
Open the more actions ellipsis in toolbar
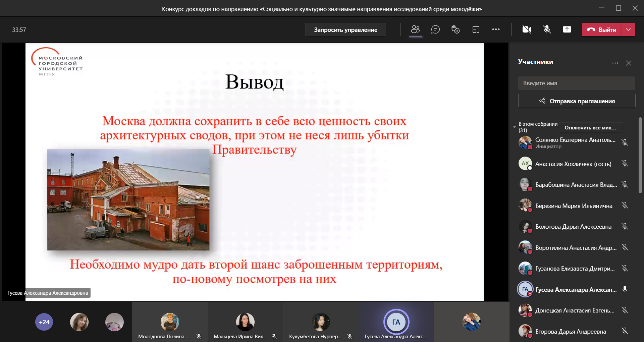[x=496, y=30]
